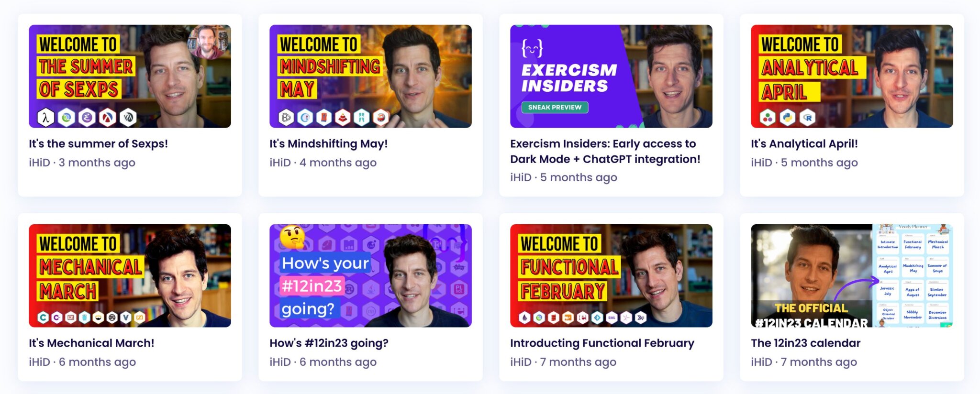Click the Exercism Insiders Dark Mode title

tap(605, 151)
